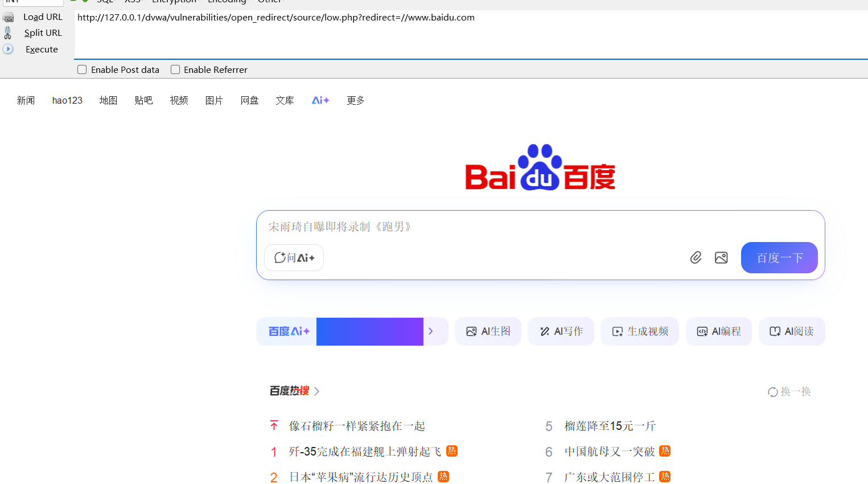Image resolution: width=868 pixels, height=484 pixels.
Task: Open hot topic 榴莲降至15元一斤
Action: click(x=610, y=426)
